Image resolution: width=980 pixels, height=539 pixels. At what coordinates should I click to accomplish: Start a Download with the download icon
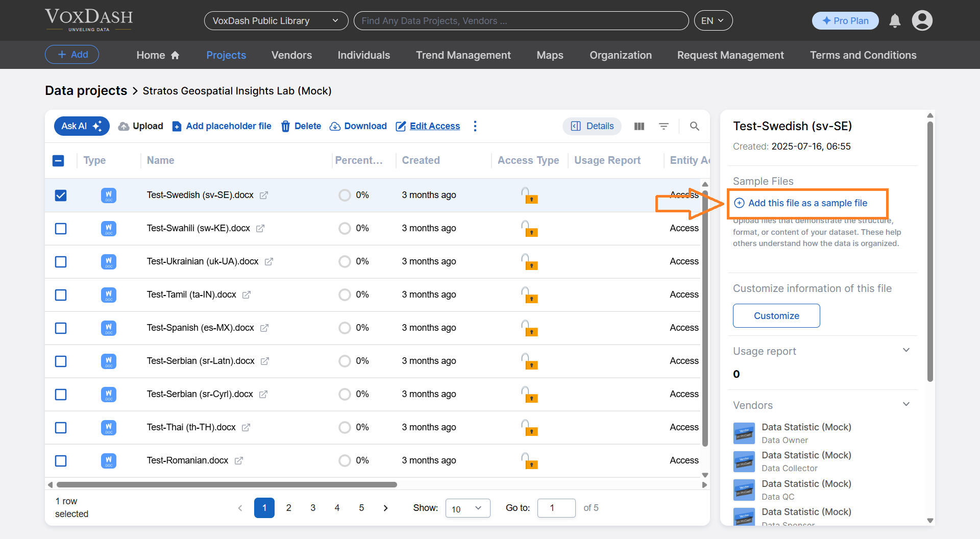tap(335, 126)
